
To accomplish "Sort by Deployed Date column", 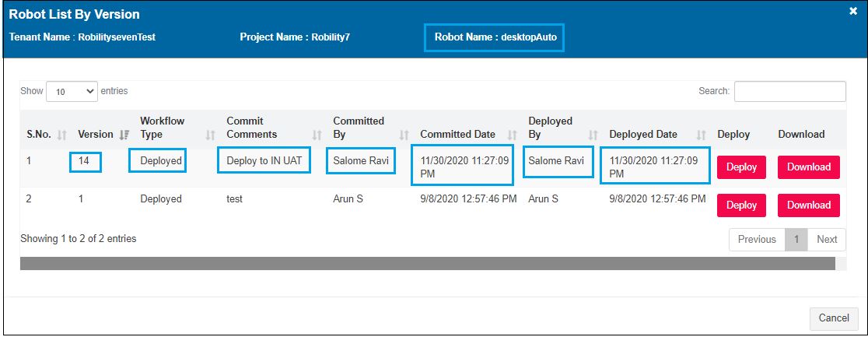I will (x=643, y=134).
